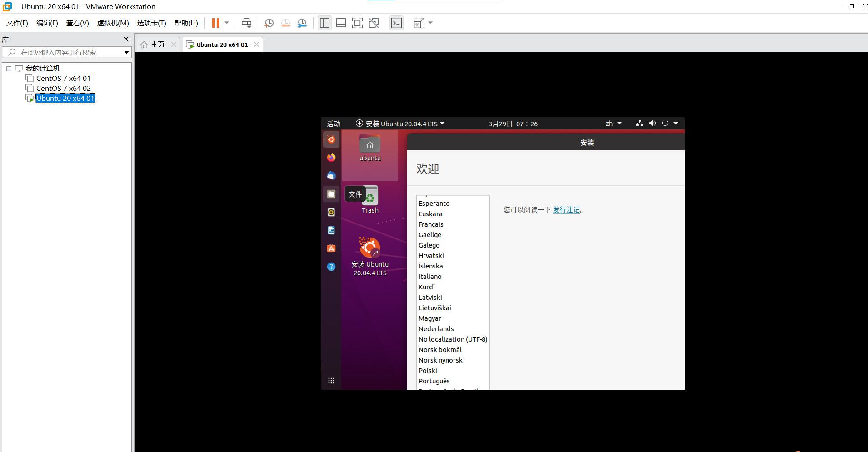Click the Ubuntu installer icon in the dock
This screenshot has height=452, width=868.
tap(331, 139)
